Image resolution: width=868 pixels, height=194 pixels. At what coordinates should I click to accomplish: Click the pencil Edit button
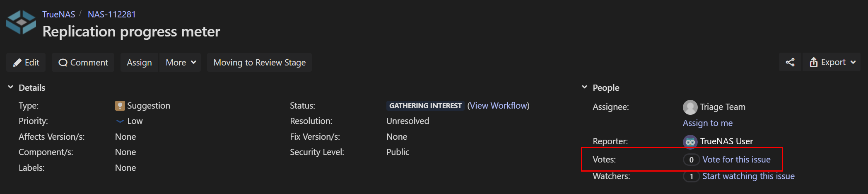(26, 62)
